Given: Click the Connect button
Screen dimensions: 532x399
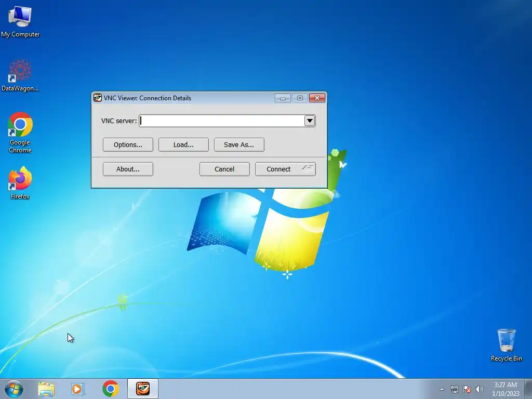Looking at the screenshot, I should (285, 169).
